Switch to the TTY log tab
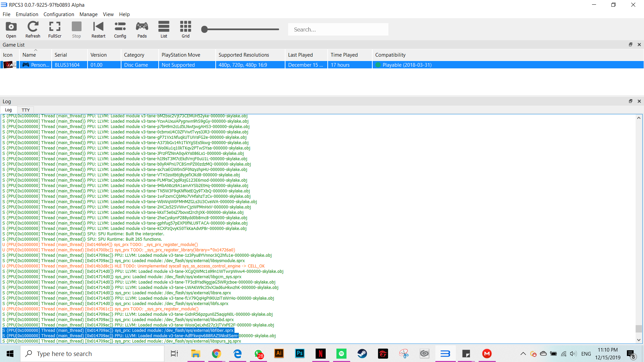The image size is (644, 362). point(25,110)
